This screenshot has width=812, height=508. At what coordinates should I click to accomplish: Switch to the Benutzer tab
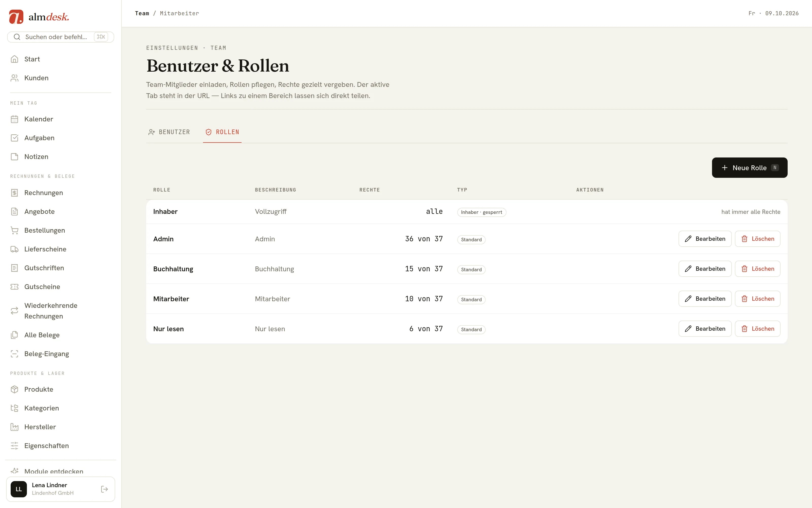coord(169,132)
